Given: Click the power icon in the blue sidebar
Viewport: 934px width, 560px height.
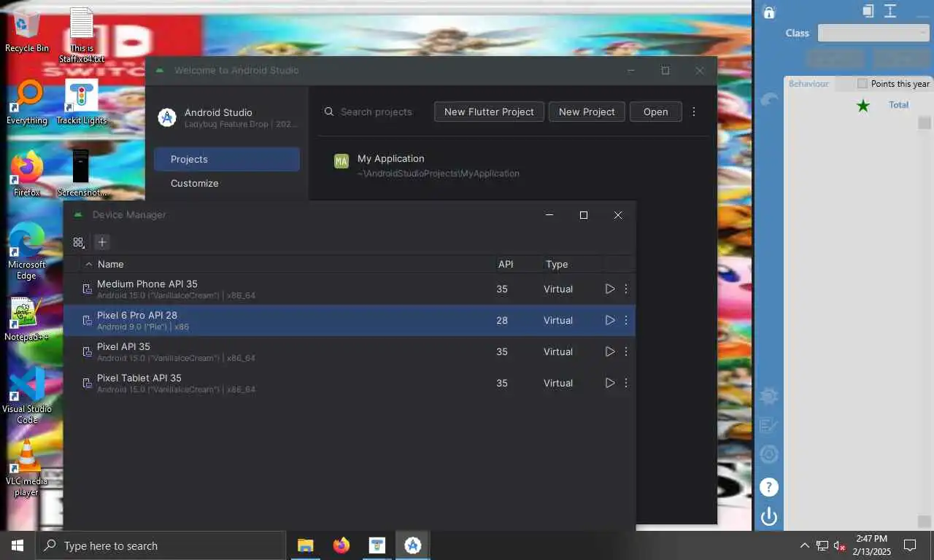Looking at the screenshot, I should point(768,517).
